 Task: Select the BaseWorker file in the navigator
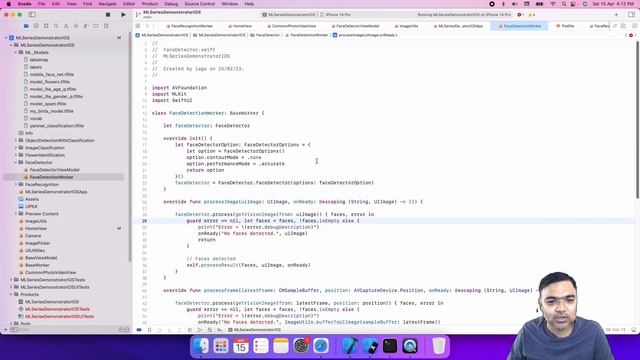point(37,265)
